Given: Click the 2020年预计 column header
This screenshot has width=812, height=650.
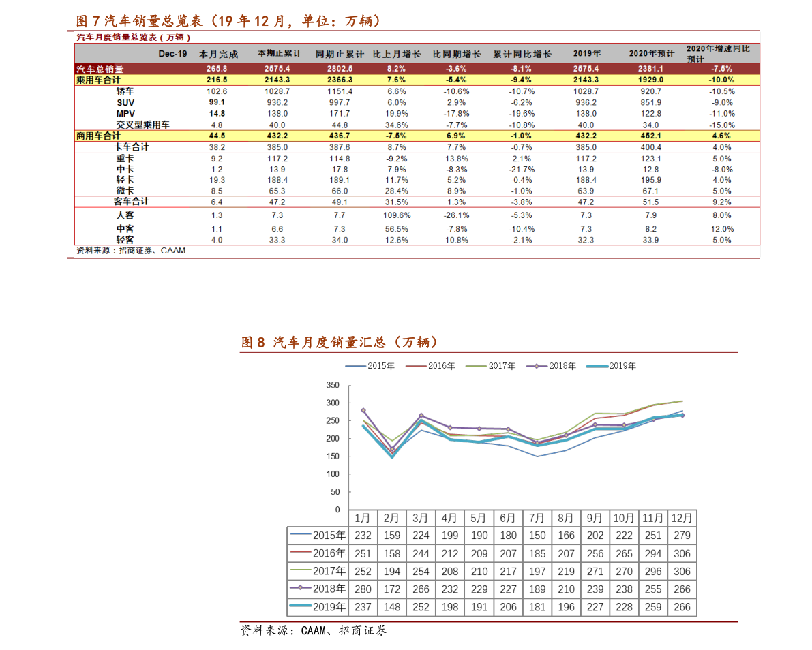Looking at the screenshot, I should pyautogui.click(x=651, y=54).
